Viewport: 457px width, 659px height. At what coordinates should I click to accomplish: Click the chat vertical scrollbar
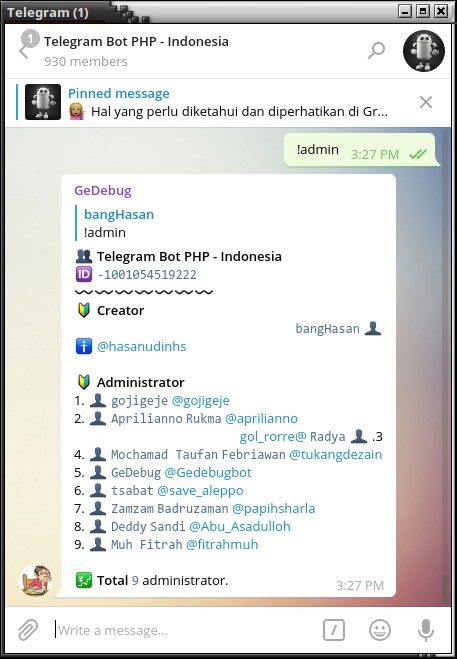[446, 589]
